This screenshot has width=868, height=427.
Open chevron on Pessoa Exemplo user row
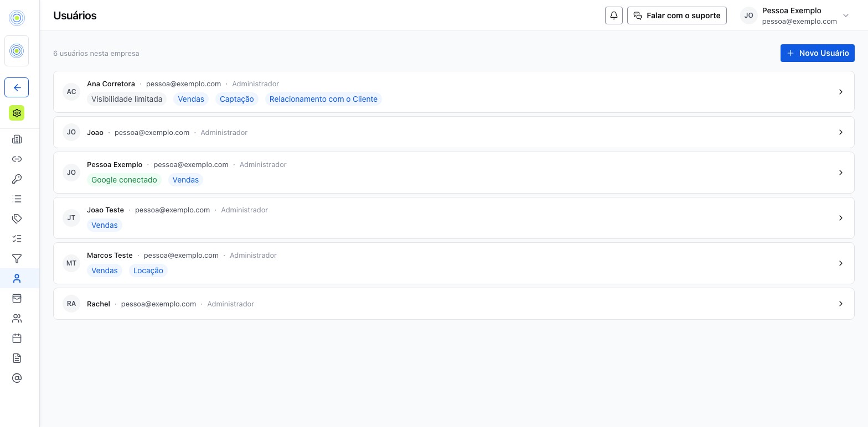(x=841, y=173)
